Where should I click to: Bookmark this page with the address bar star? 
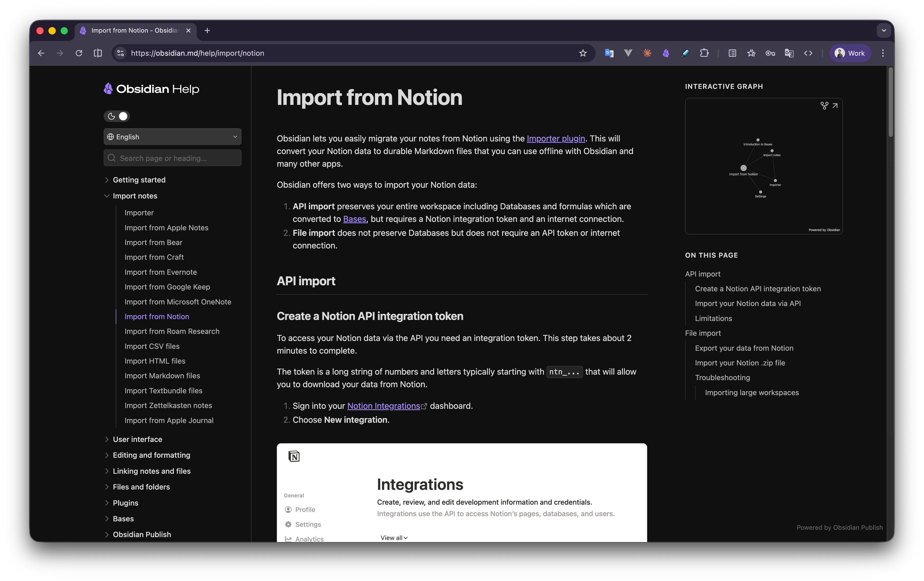point(583,53)
